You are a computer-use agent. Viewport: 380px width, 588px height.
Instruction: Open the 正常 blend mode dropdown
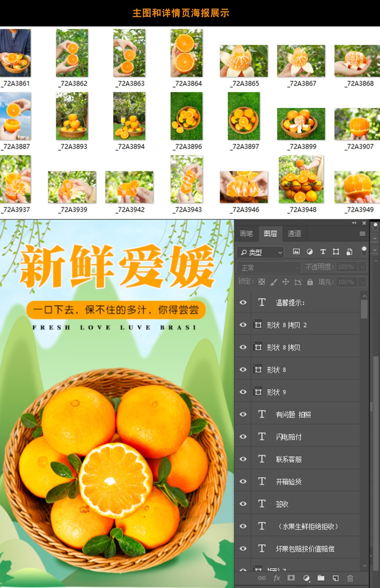tap(269, 267)
